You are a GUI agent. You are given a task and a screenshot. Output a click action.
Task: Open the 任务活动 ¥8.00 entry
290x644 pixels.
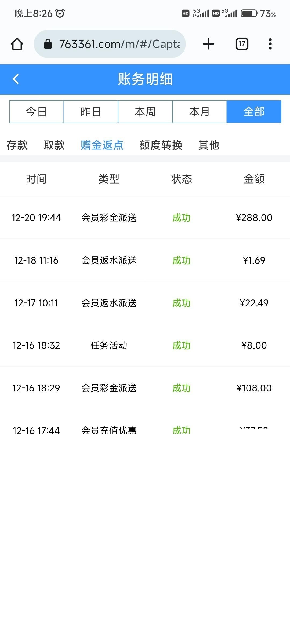click(145, 345)
